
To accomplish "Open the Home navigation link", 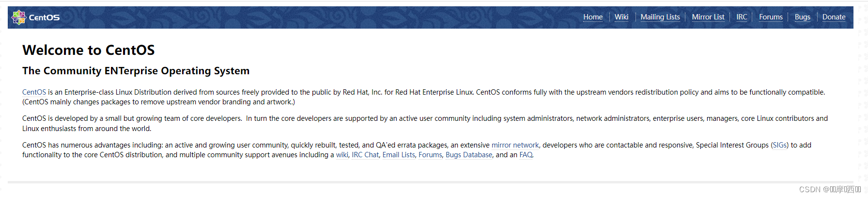I will coord(593,17).
